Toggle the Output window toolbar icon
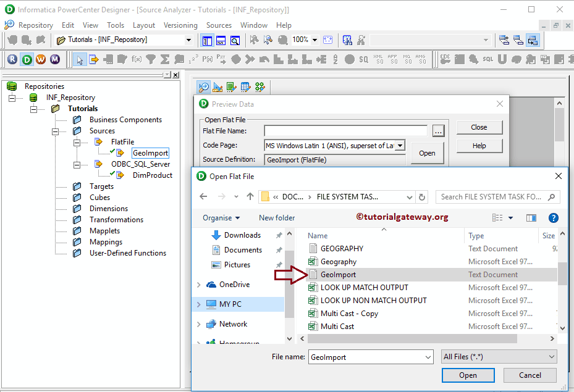 point(221,40)
